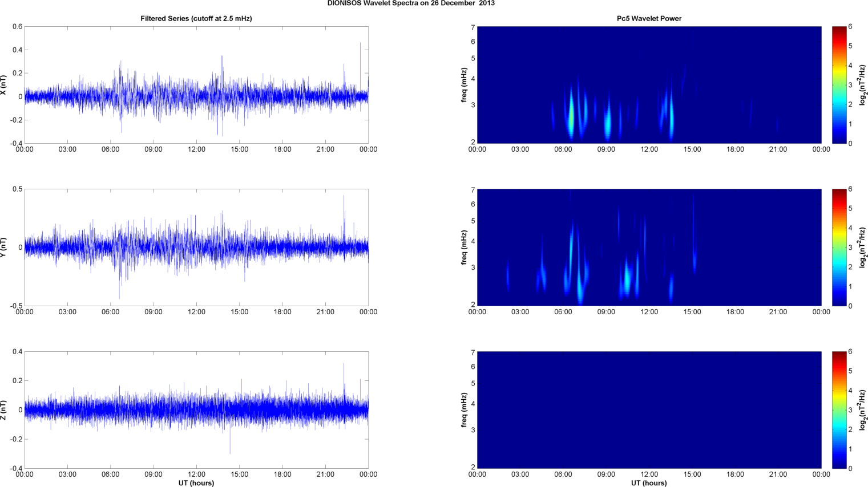Select the 'Z (nT)' y-axis label
Viewport: 868px width, 487px height.
(3, 410)
